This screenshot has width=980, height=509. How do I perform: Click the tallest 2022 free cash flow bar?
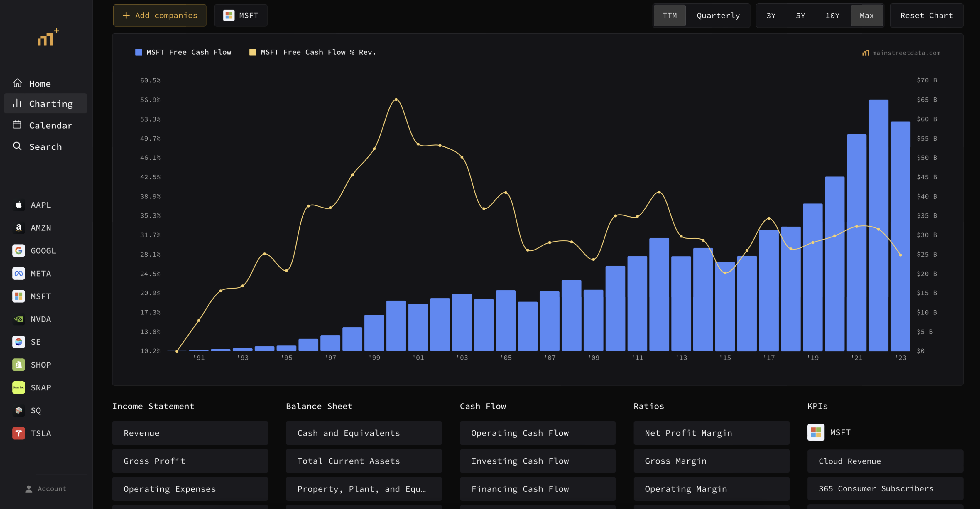[x=878, y=225]
